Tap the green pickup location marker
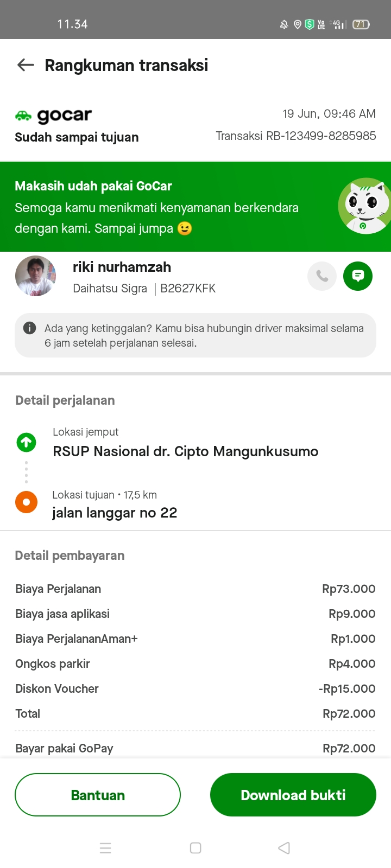The width and height of the screenshot is (391, 868). tap(26, 443)
